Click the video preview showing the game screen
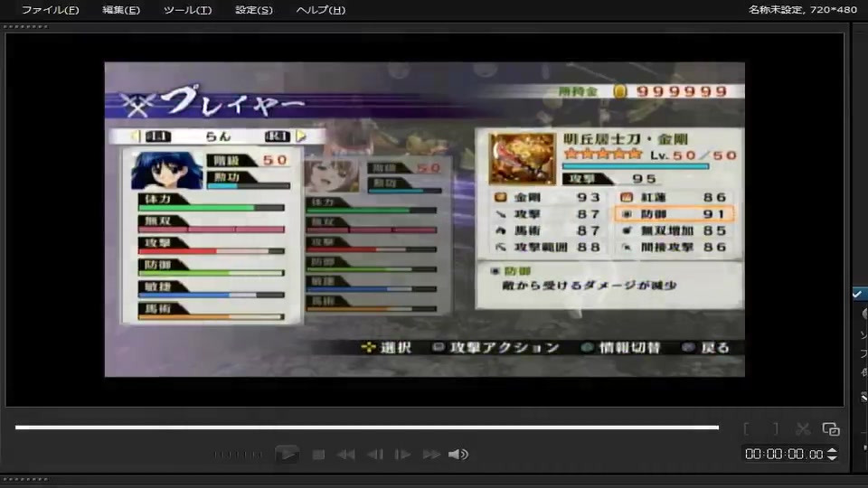Image resolution: width=868 pixels, height=488 pixels. point(425,219)
